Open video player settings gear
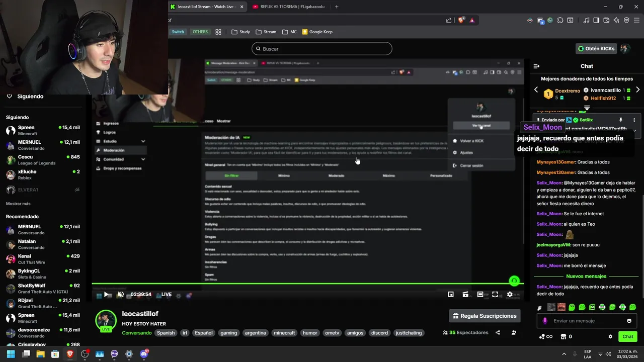 pyautogui.click(x=510, y=294)
